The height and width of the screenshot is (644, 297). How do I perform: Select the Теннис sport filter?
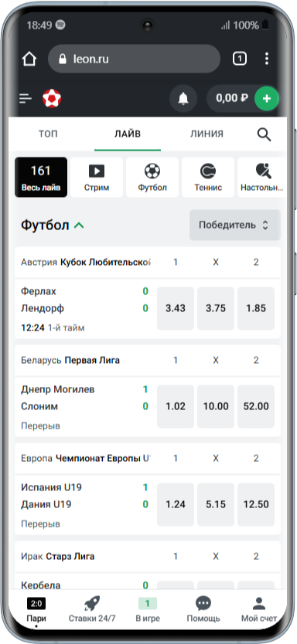[x=208, y=178]
